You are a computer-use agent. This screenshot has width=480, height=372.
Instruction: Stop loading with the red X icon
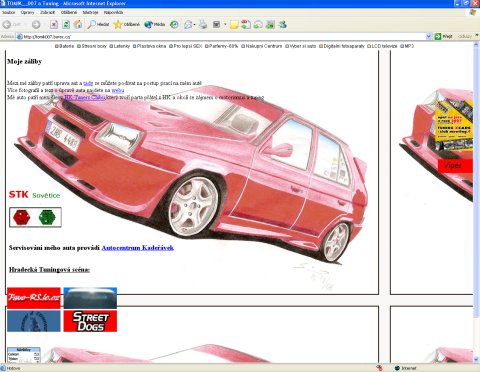(54, 24)
